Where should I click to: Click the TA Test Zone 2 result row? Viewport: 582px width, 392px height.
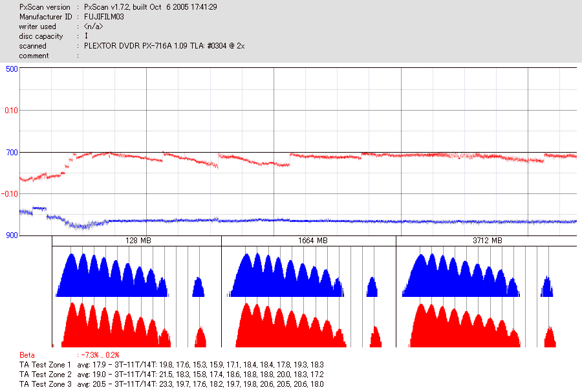point(171,374)
